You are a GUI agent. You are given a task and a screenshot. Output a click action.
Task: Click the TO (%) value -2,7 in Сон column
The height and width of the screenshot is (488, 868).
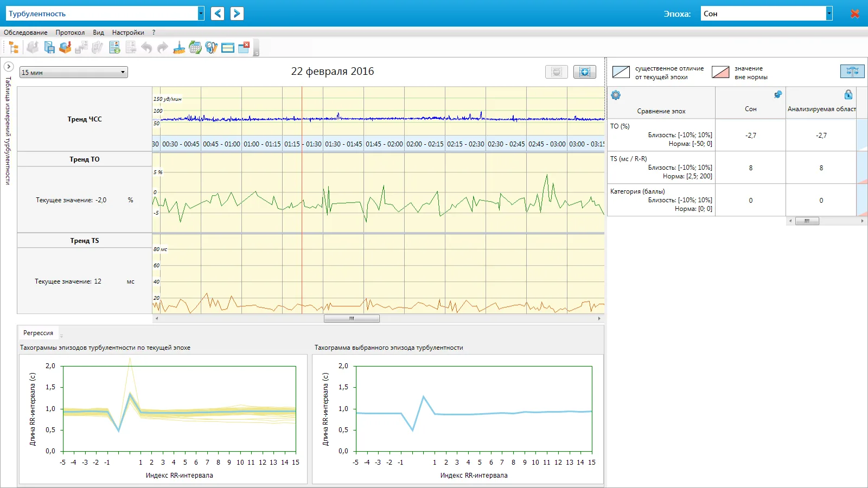(751, 136)
